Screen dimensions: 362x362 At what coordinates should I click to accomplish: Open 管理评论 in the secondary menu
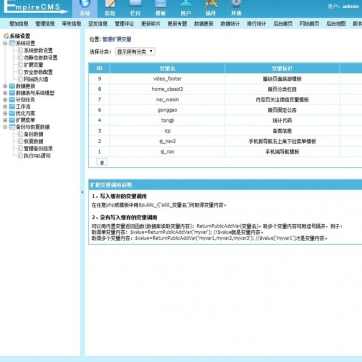(124, 24)
